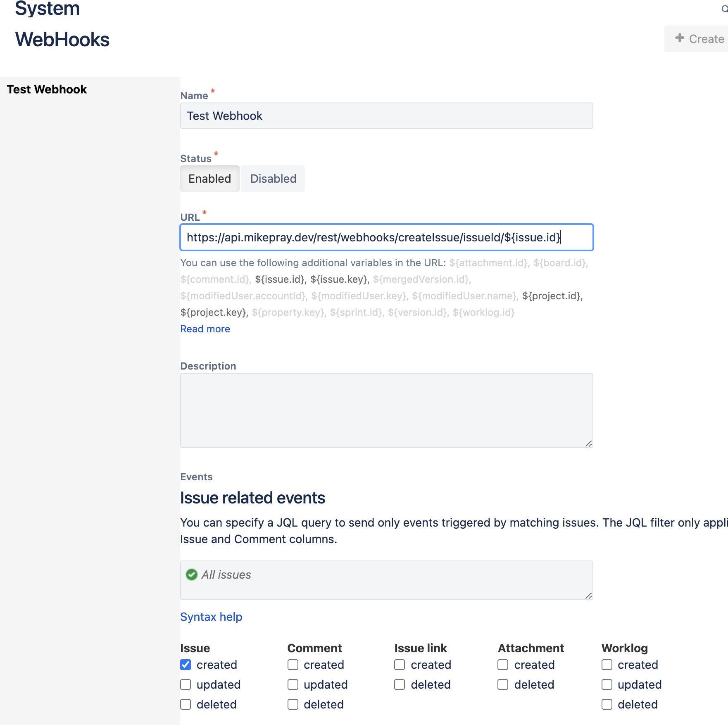Click the All issues JQL query box
Viewport: 728px width, 725px height.
pos(387,580)
